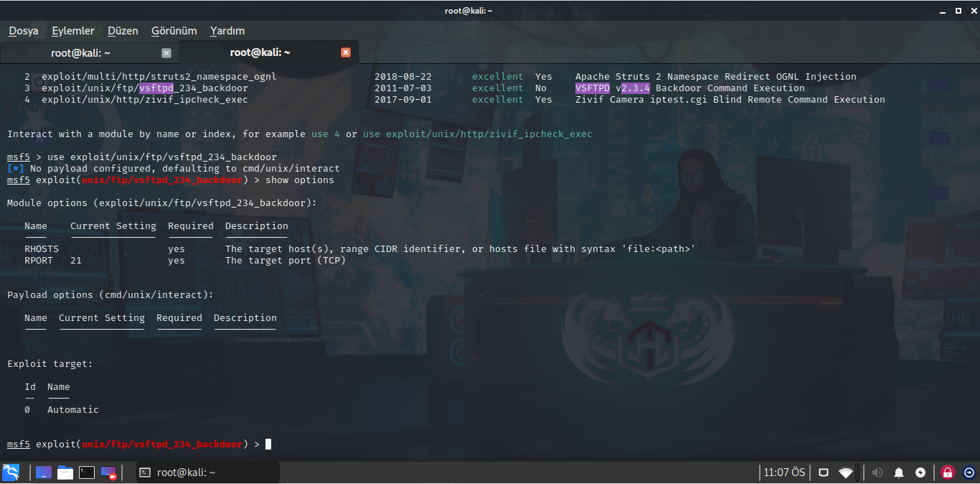Click the 'No payload configured' message line

pyautogui.click(x=174, y=169)
